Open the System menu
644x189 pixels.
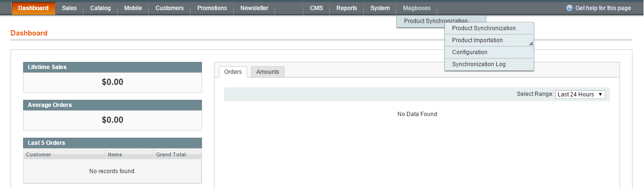pyautogui.click(x=380, y=8)
